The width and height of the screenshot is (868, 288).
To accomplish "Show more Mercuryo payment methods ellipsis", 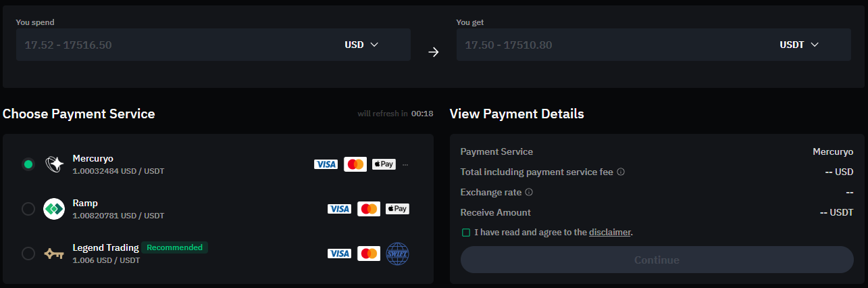I will [x=405, y=164].
